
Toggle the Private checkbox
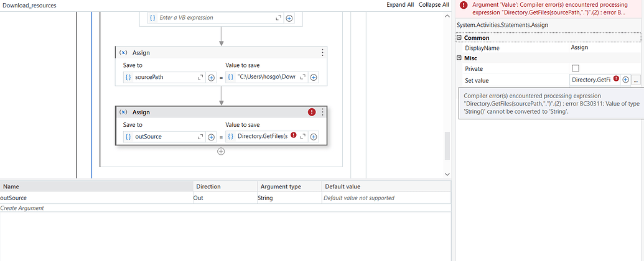575,68
